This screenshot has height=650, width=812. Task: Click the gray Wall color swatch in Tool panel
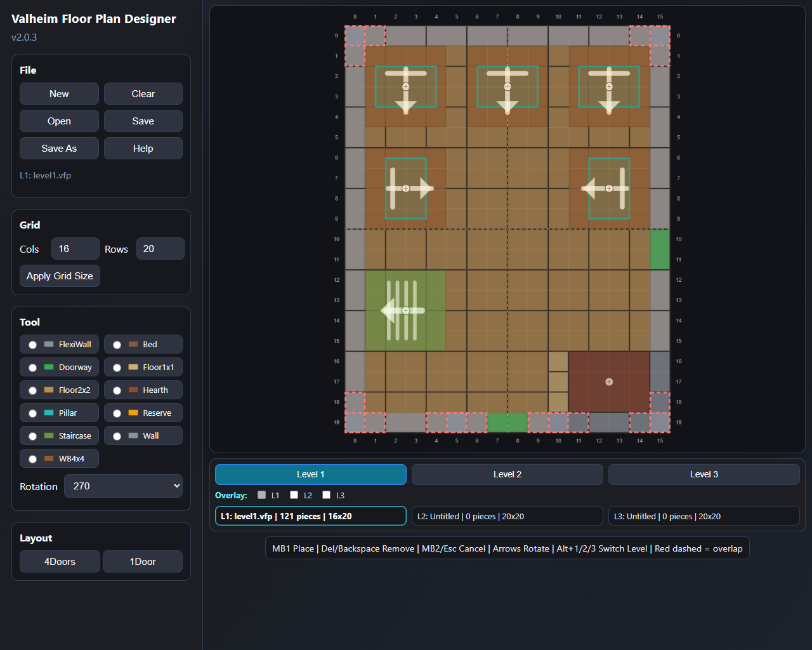click(133, 435)
